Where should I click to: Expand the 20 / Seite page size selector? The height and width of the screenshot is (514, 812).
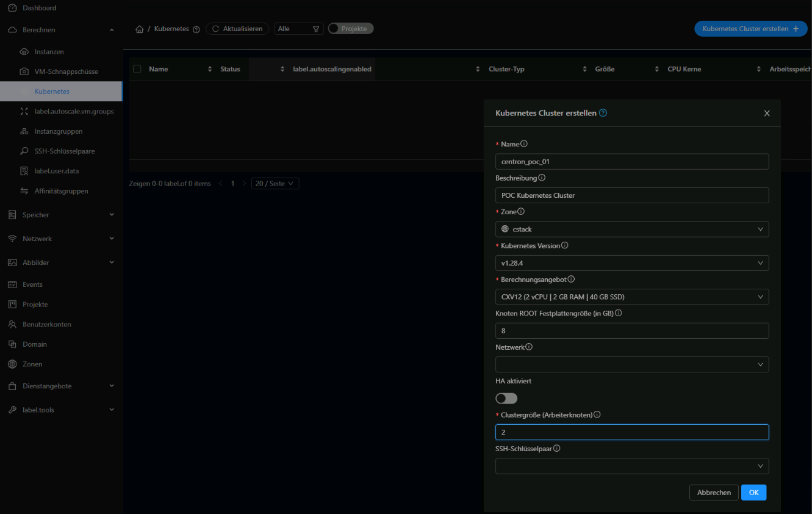point(275,183)
